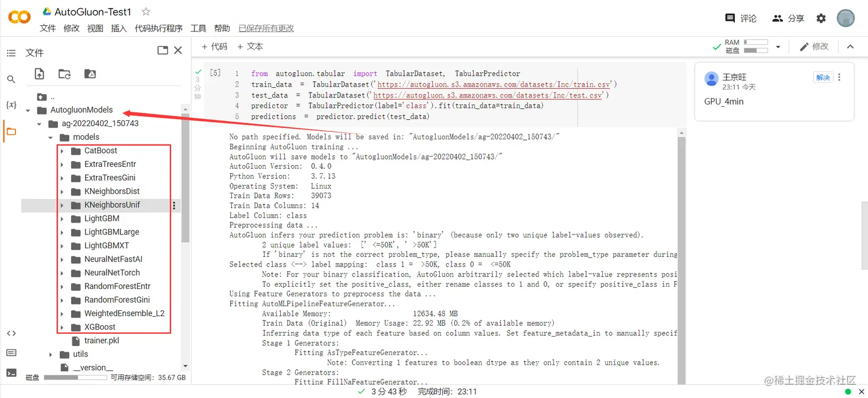
Task: Select the WeightedEnsemble_L2 folder
Action: (x=124, y=313)
